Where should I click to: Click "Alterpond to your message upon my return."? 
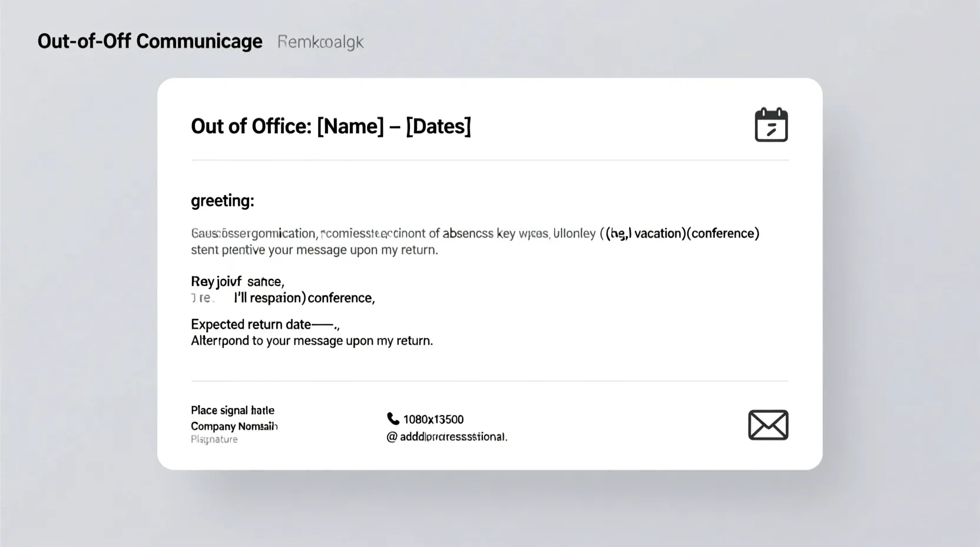pos(312,341)
